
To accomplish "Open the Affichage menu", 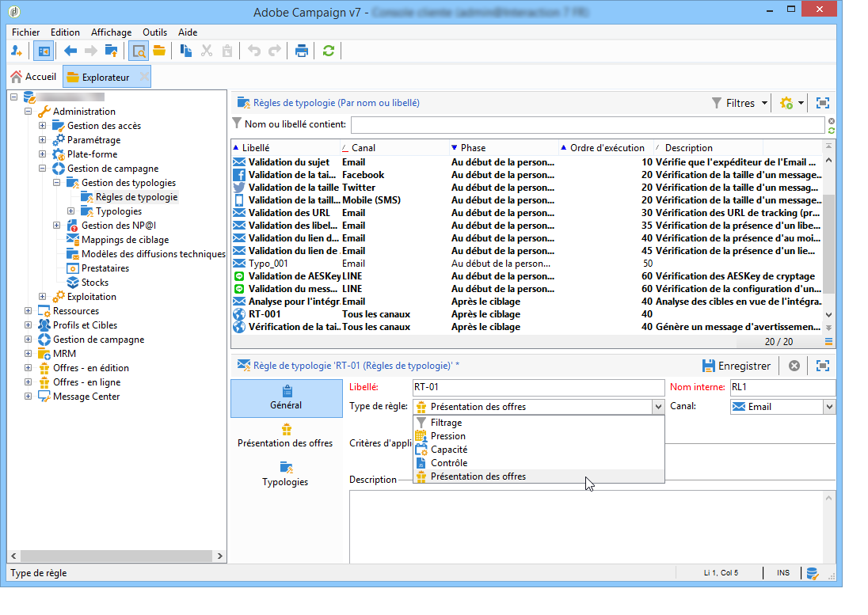I will click(111, 32).
